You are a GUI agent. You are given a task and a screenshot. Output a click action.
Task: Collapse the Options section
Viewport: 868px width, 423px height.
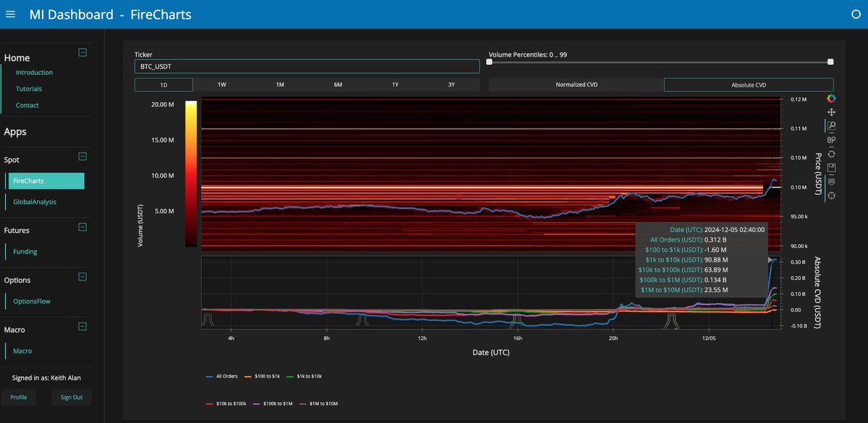[82, 277]
